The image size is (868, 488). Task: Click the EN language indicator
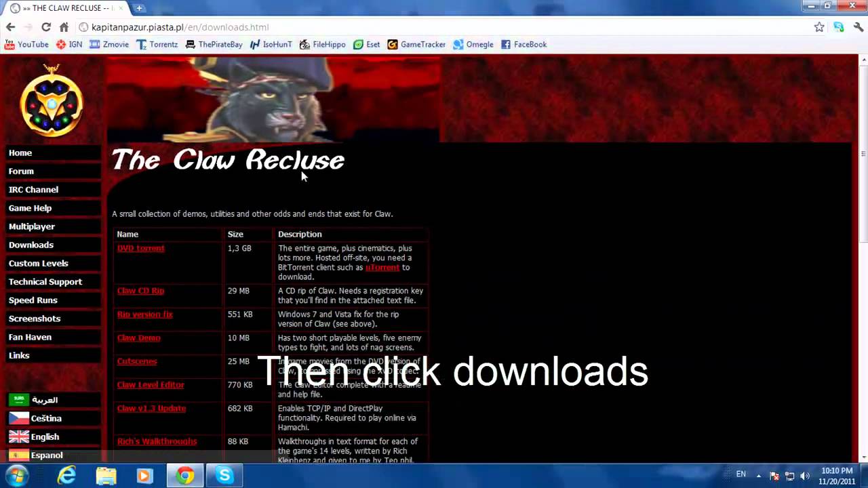click(x=741, y=474)
